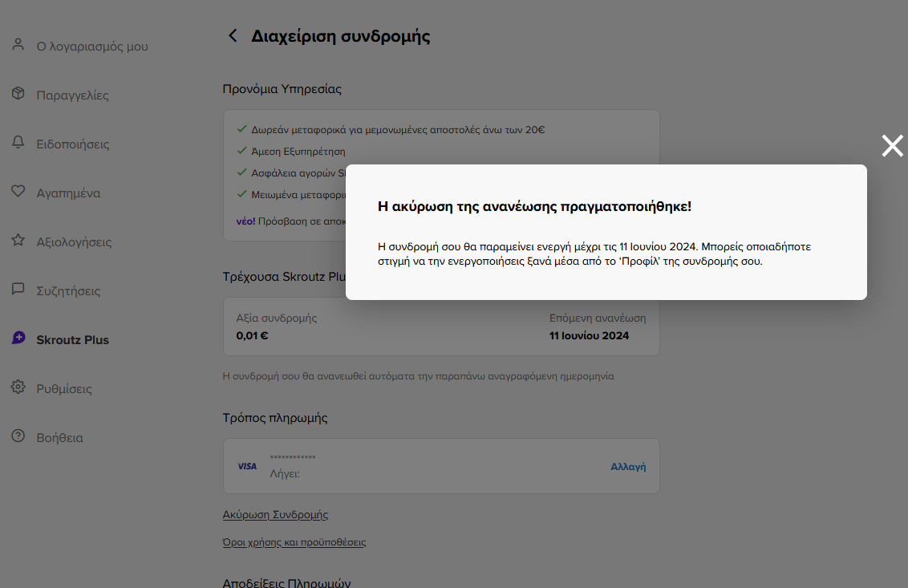Open Ρυθμίσεις in the sidebar
The height and width of the screenshot is (588, 908).
coord(64,389)
